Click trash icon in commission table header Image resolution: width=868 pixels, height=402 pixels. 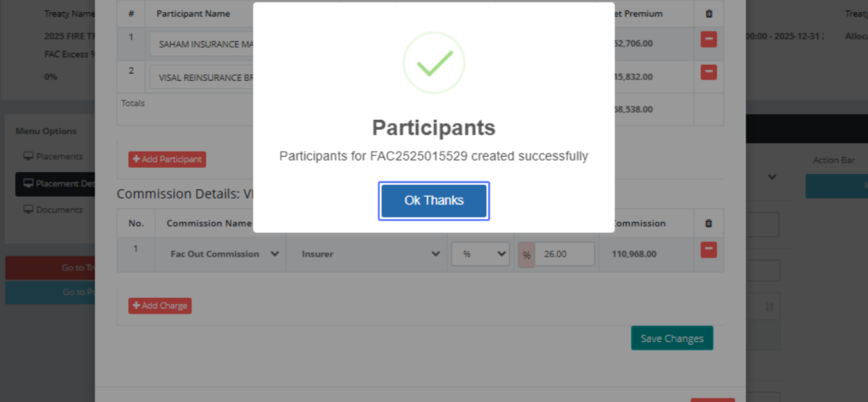pyautogui.click(x=708, y=223)
